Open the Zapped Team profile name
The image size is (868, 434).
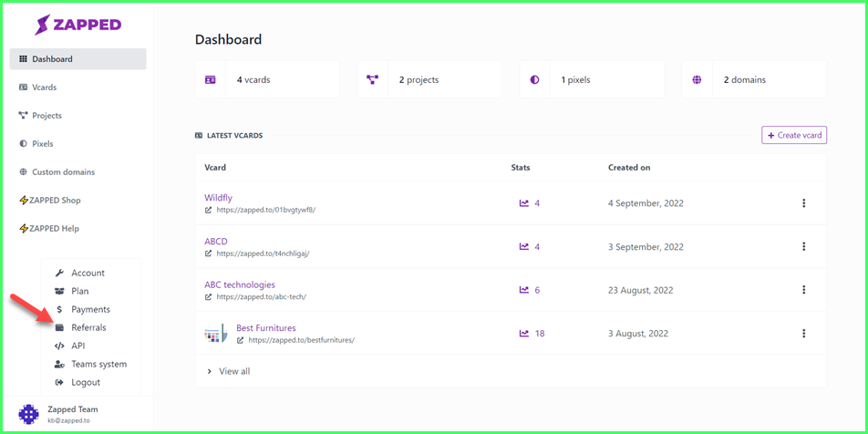tap(73, 409)
